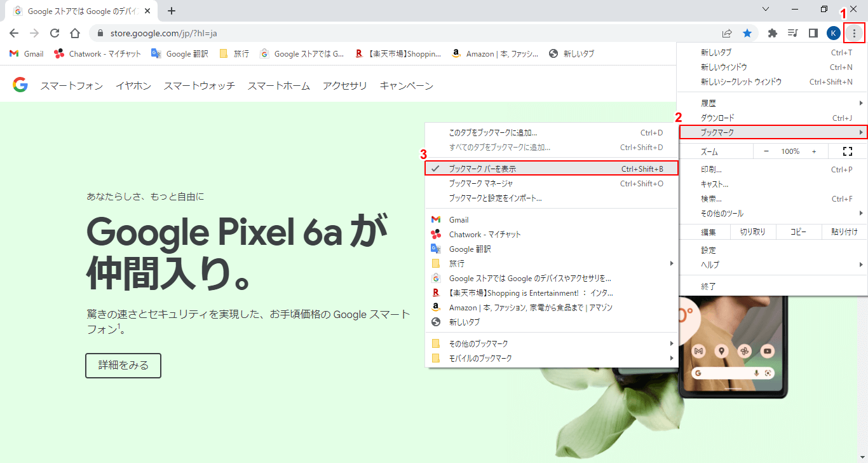Open Google 翻訳 bookmark in bookmarks bar
This screenshot has width=868, height=463.
[x=180, y=54]
